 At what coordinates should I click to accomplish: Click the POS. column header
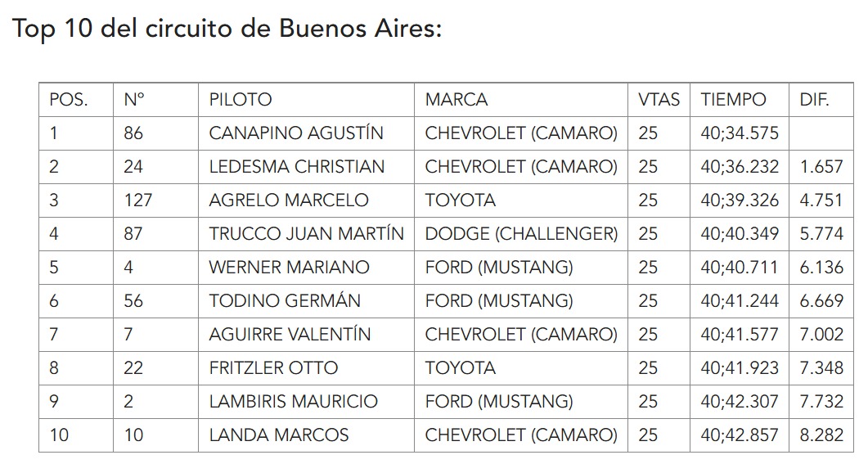tap(69, 100)
